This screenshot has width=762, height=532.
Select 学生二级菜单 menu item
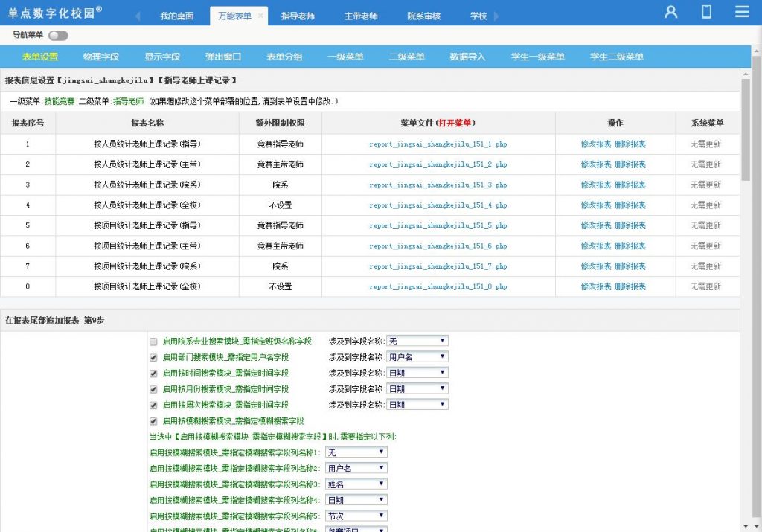[x=617, y=57]
